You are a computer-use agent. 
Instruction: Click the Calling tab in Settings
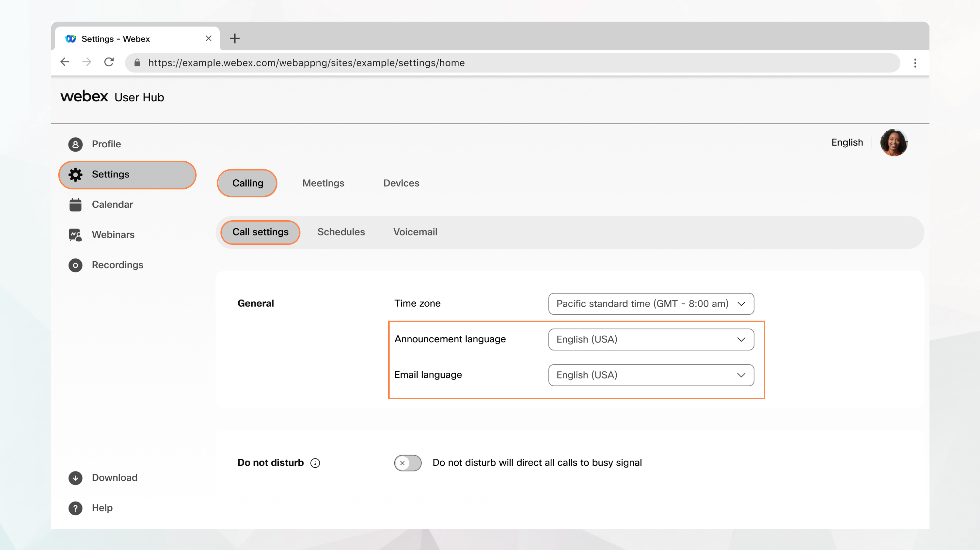(248, 183)
